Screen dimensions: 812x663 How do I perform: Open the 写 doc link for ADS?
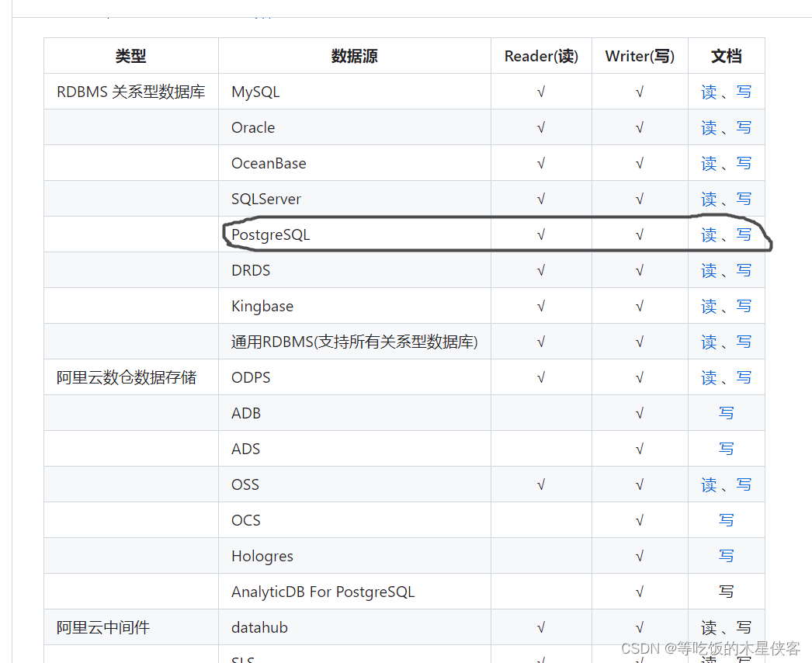[726, 449]
